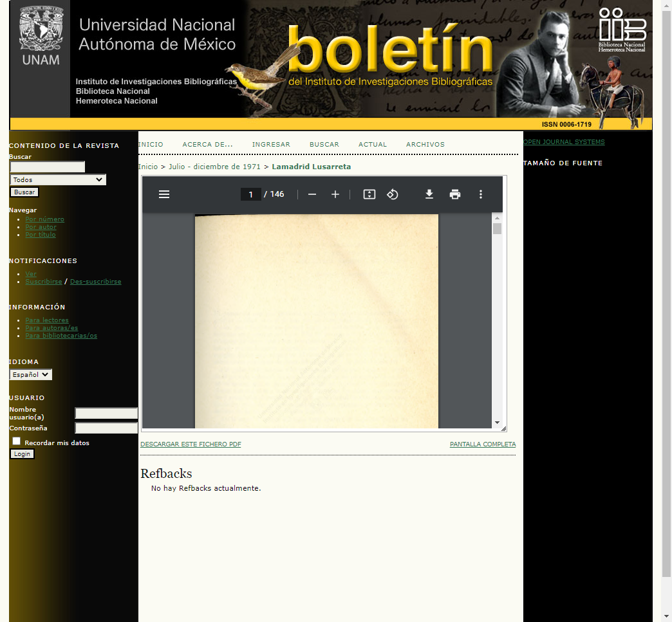Click the ISSN 0006-1719 text
The height and width of the screenshot is (622, 672).
pos(566,124)
